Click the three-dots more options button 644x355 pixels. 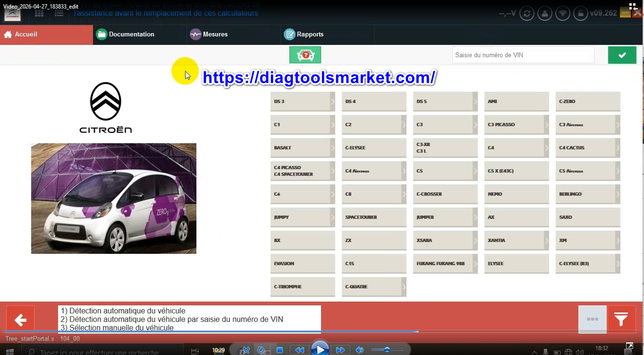click(x=593, y=320)
